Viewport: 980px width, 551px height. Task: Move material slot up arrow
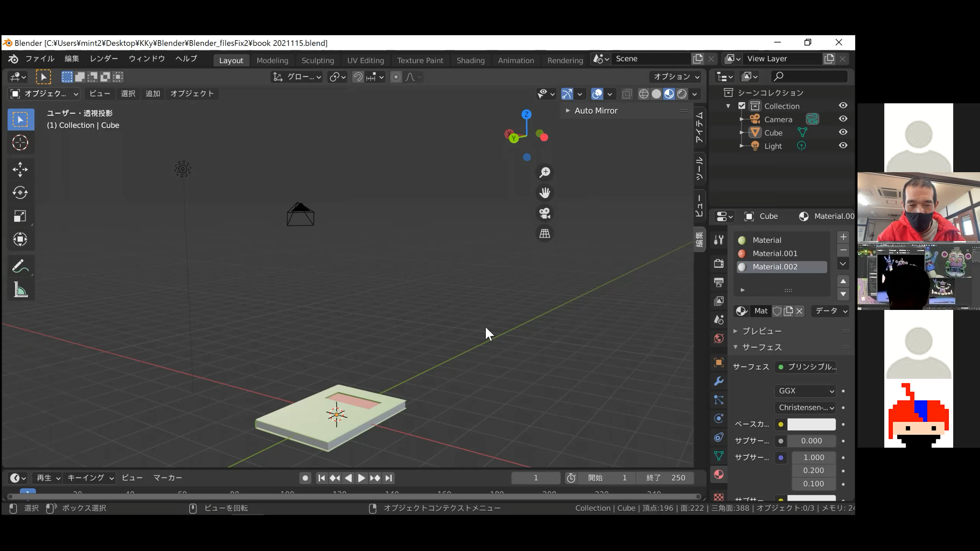coord(843,281)
